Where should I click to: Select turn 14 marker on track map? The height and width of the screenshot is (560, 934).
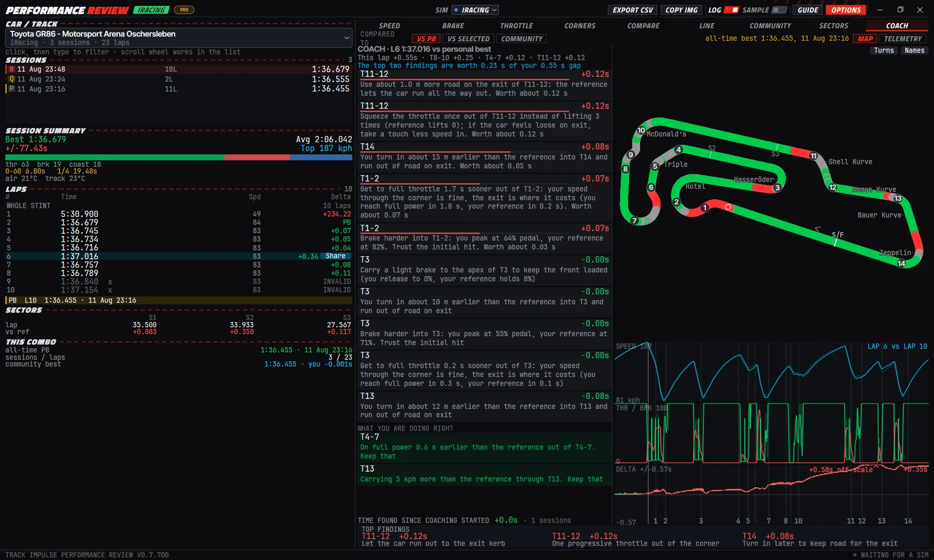[x=902, y=264]
